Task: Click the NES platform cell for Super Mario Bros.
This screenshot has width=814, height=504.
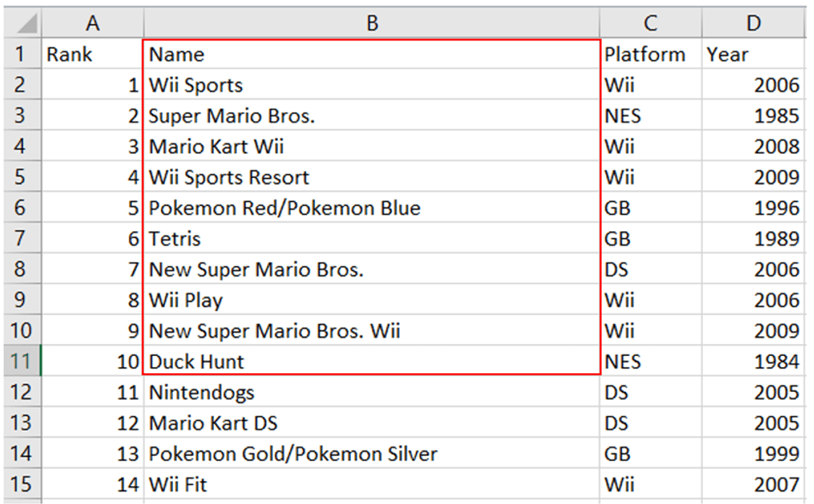Action: tap(651, 116)
